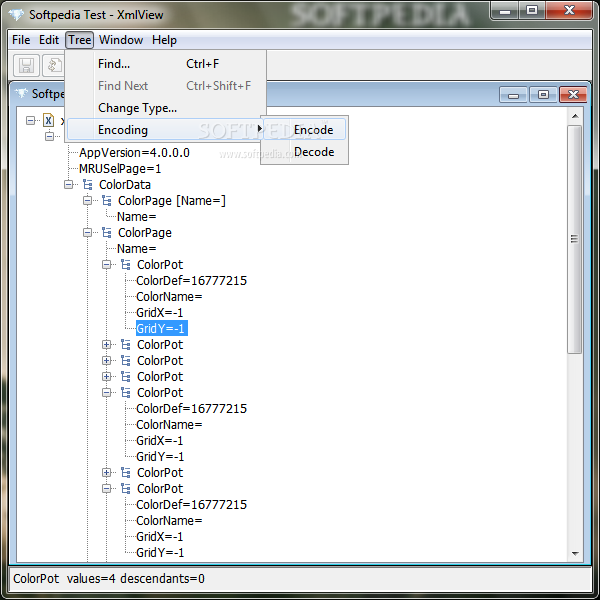Click the Encoding submenu entry

pos(166,130)
